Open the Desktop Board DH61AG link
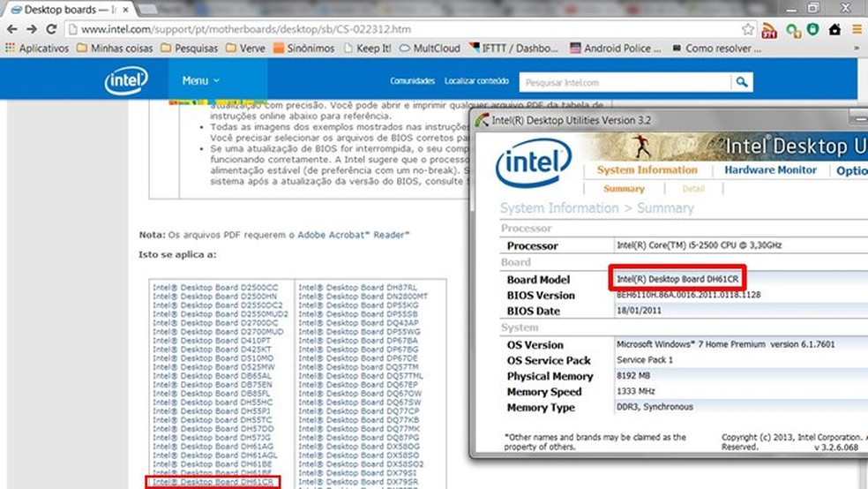The image size is (868, 489). (x=213, y=447)
